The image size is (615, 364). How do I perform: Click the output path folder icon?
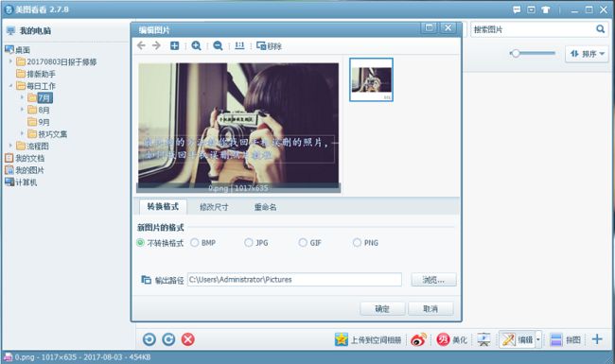(x=146, y=280)
